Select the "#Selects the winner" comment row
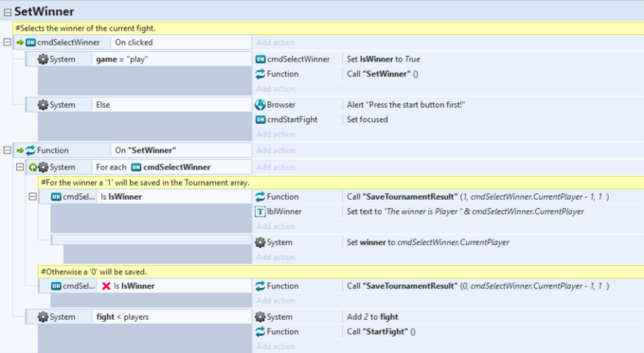This screenshot has height=353, width=644. [328, 28]
